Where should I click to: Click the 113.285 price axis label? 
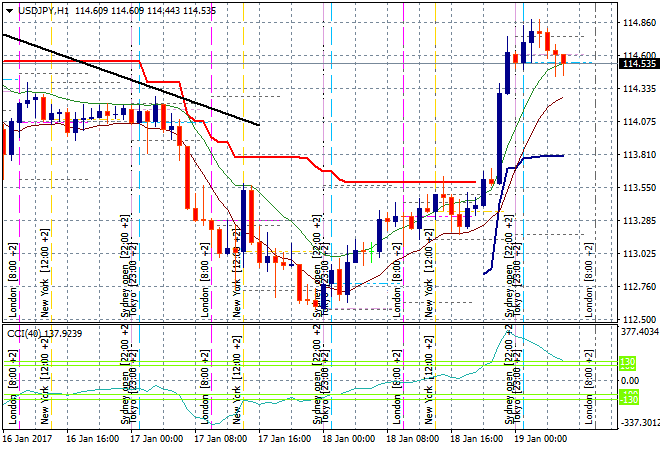(639, 220)
